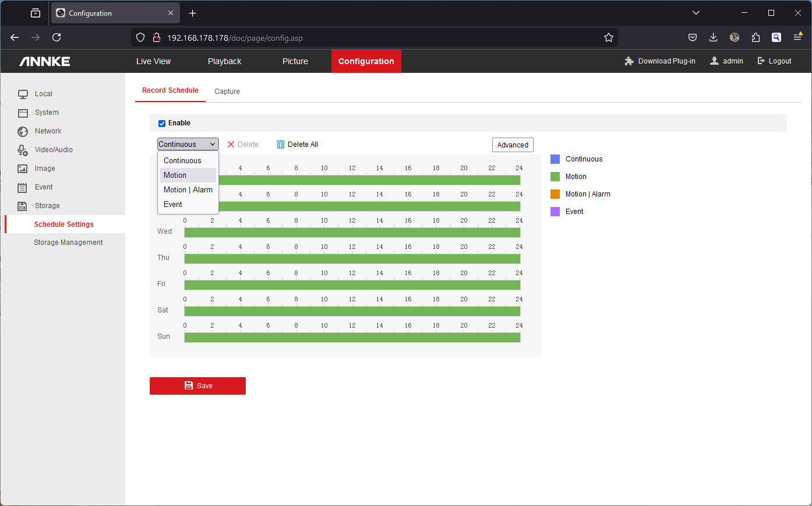The height and width of the screenshot is (506, 812).
Task: Pick the Event option in dropdown list
Action: pos(173,205)
